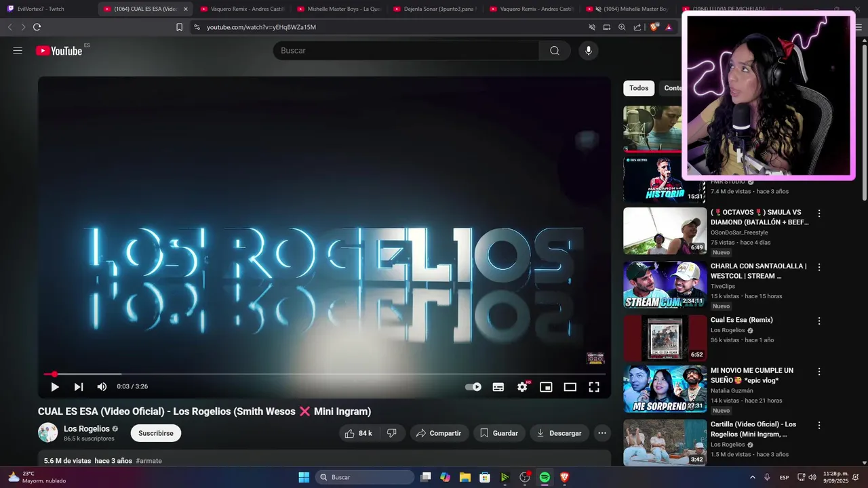Open Brave Rewards triangle icon
The width and height of the screenshot is (868, 488).
pos(669,27)
